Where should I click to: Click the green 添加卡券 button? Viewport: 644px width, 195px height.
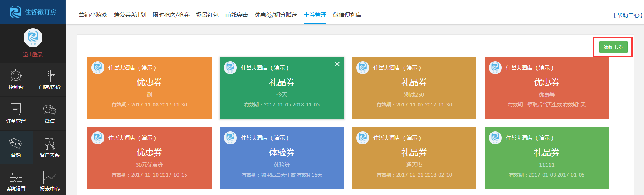click(613, 47)
